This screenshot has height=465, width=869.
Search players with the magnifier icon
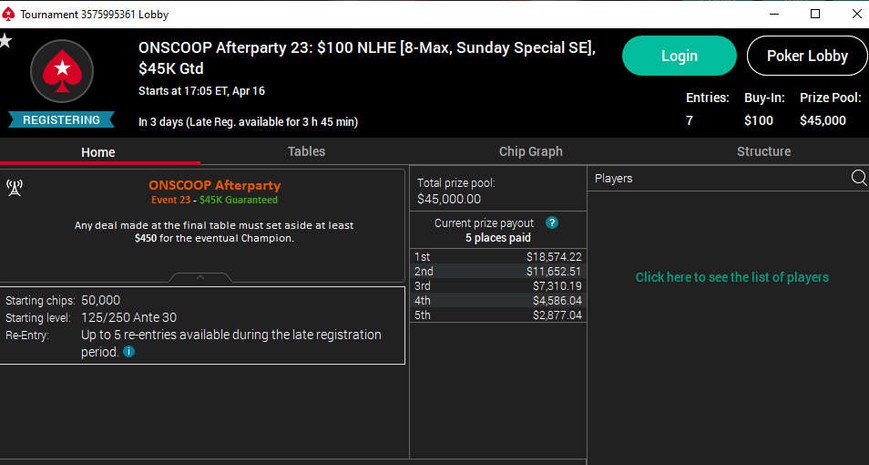click(x=858, y=178)
